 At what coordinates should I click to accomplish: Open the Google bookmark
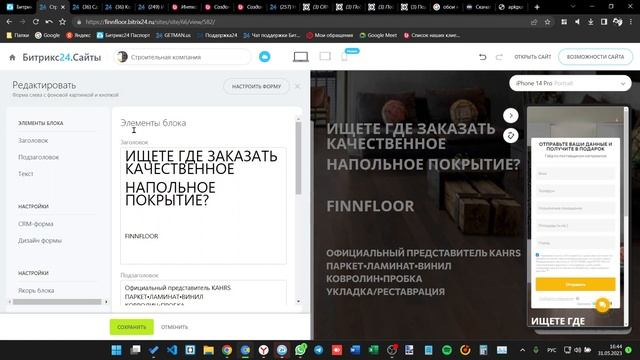click(x=47, y=36)
